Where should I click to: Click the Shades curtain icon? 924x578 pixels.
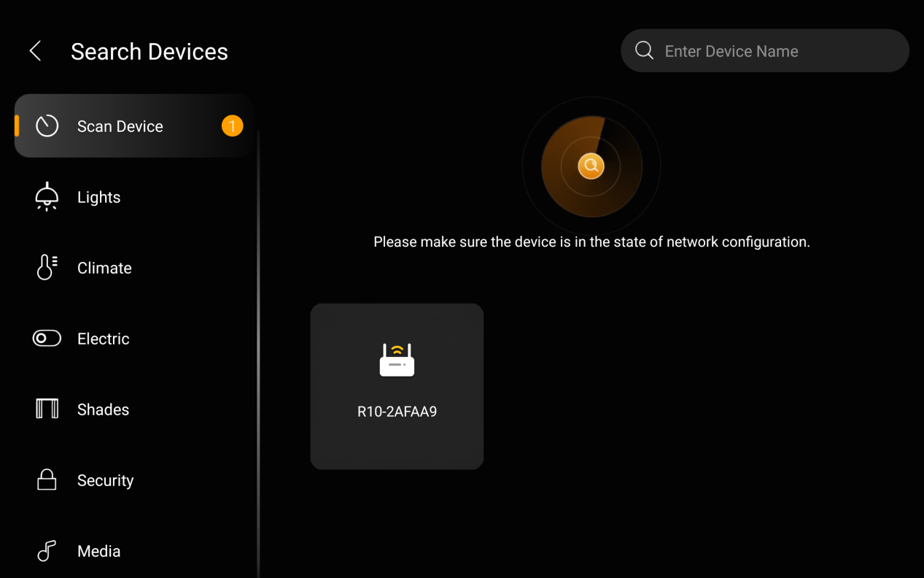(x=47, y=409)
